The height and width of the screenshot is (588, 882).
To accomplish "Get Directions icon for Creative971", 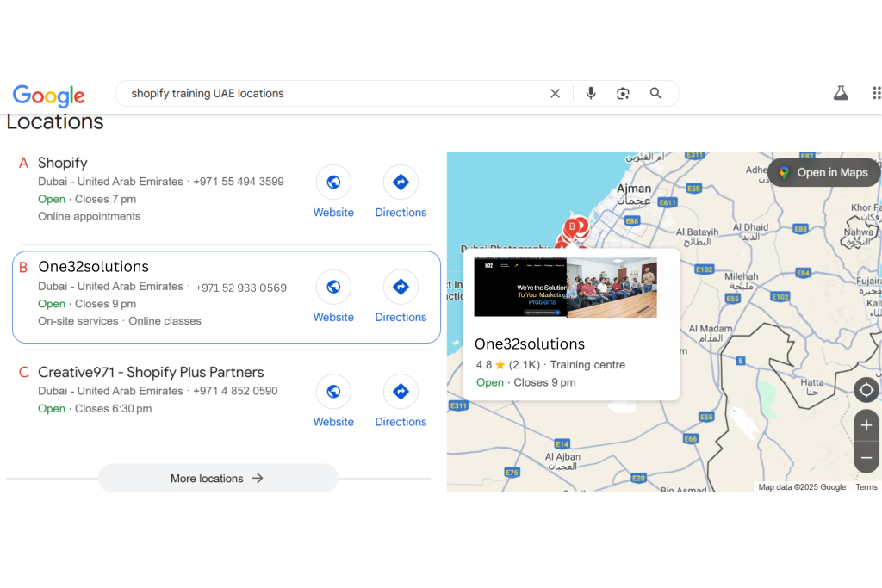I will pos(401,391).
